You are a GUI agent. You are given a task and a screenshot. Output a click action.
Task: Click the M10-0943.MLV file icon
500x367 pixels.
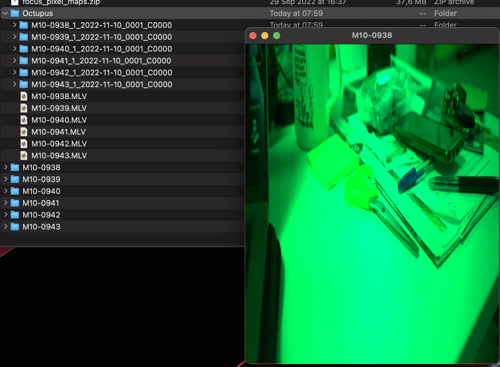pos(24,155)
